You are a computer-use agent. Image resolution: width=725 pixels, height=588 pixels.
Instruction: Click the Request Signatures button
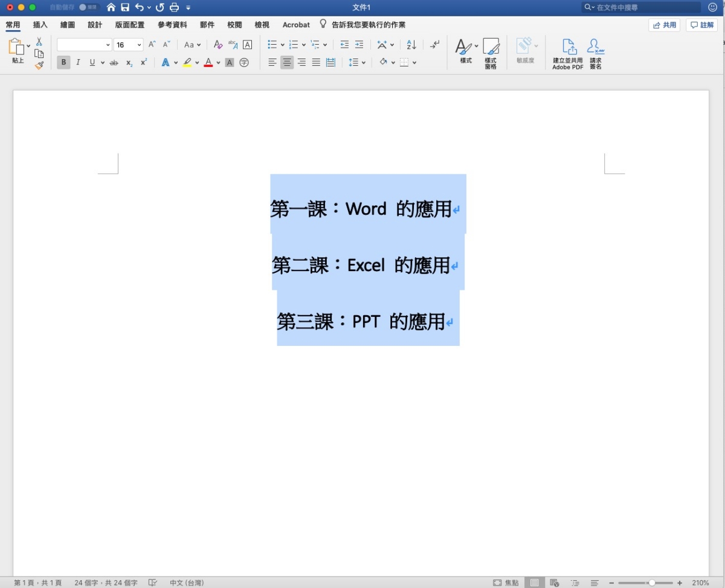pyautogui.click(x=596, y=54)
